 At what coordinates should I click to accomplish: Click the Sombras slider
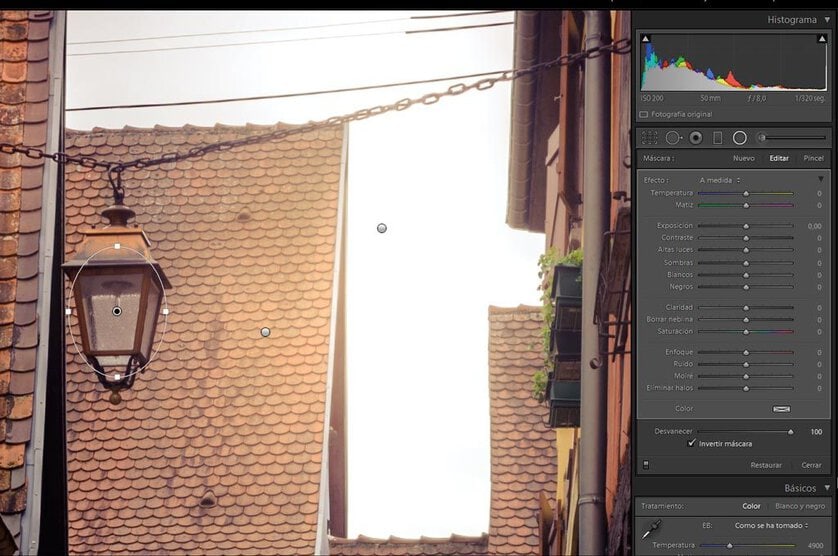pyautogui.click(x=746, y=263)
